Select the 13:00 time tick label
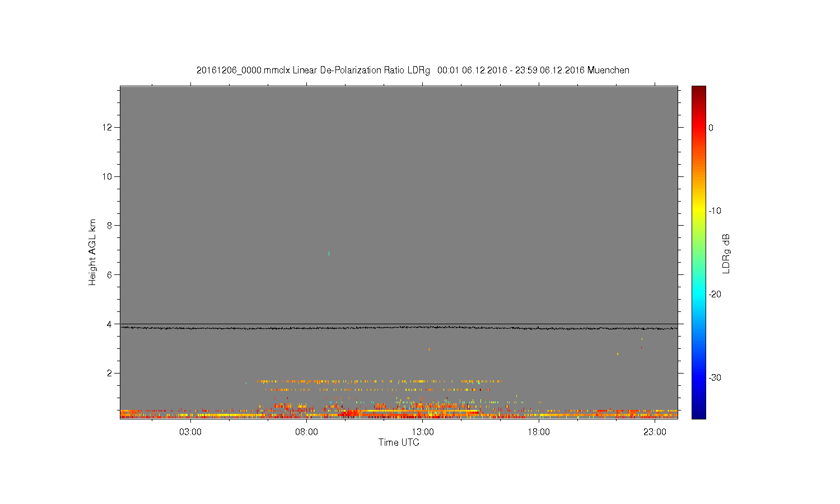This screenshot has width=840, height=504. point(423,432)
